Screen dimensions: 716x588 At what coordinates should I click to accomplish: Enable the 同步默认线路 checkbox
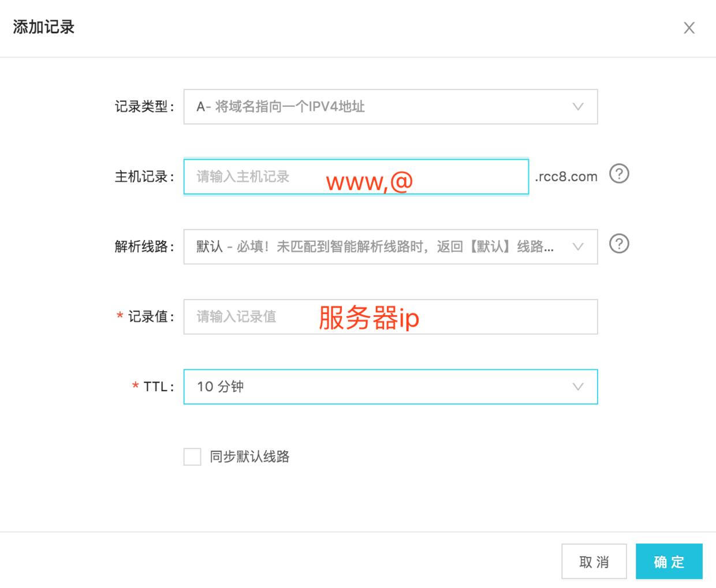[192, 456]
